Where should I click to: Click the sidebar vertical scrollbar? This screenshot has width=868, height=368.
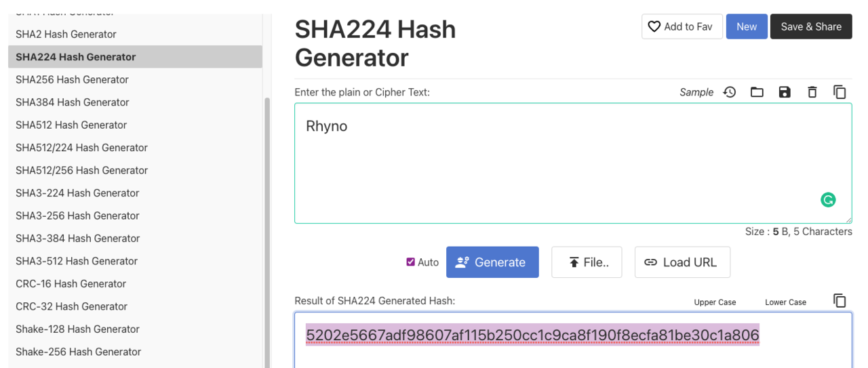tap(267, 230)
